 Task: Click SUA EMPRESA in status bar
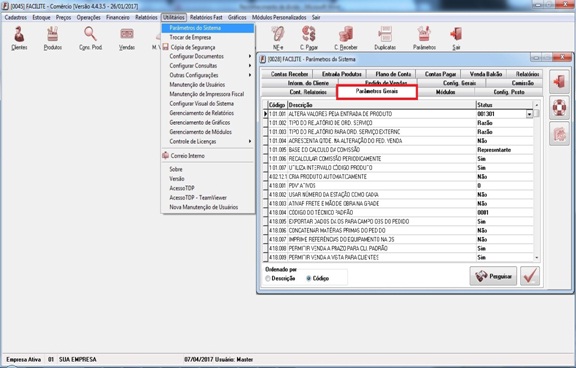(x=78, y=360)
